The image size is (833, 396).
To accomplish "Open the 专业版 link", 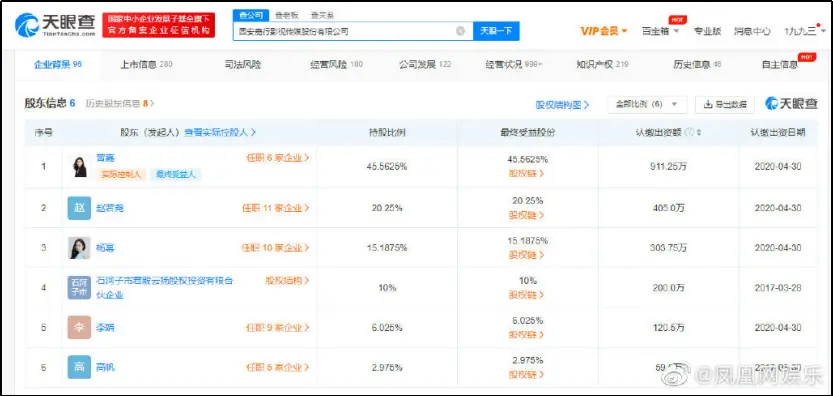I will click(x=707, y=31).
